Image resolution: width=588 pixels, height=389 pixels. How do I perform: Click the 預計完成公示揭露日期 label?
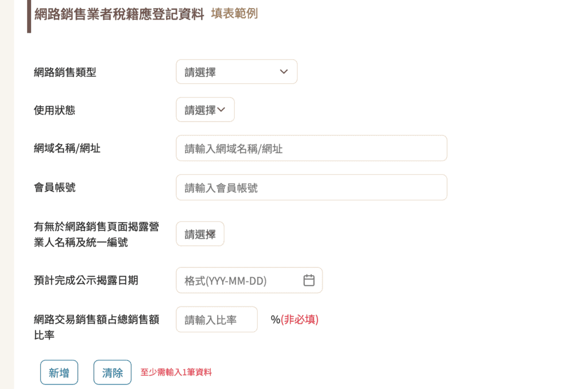(86, 281)
